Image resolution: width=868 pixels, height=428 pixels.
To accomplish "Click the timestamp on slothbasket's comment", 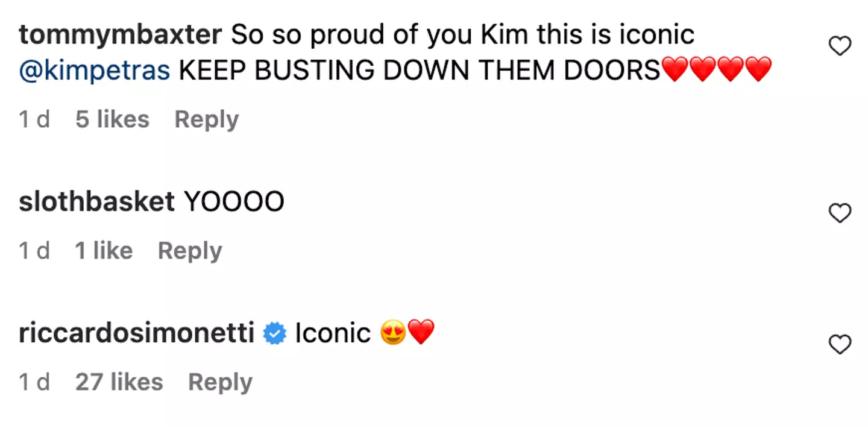I will pos(34,251).
